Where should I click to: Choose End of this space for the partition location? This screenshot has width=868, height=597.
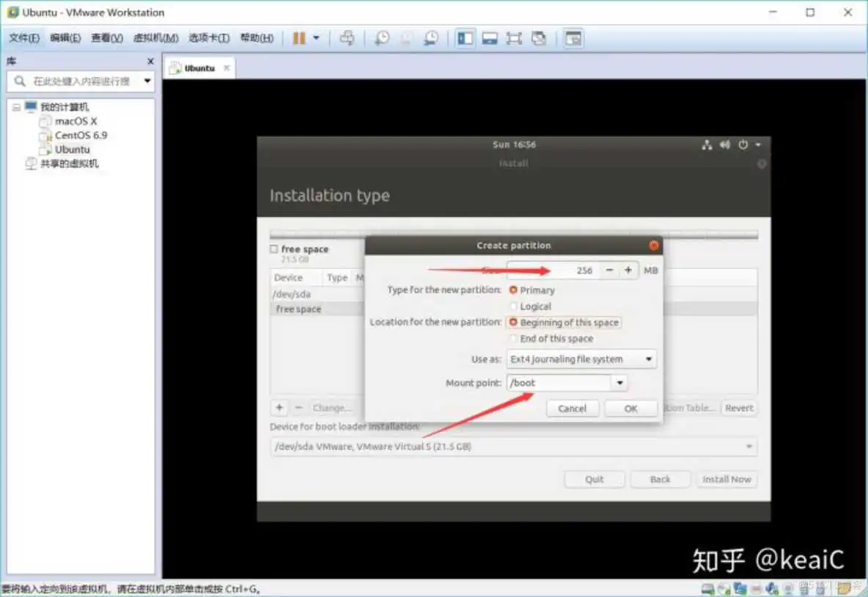[514, 338]
